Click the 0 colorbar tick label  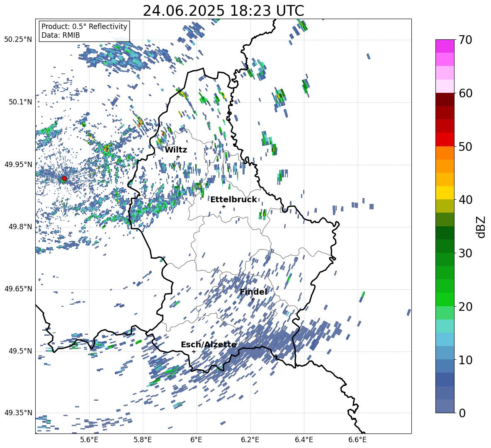[x=462, y=413]
